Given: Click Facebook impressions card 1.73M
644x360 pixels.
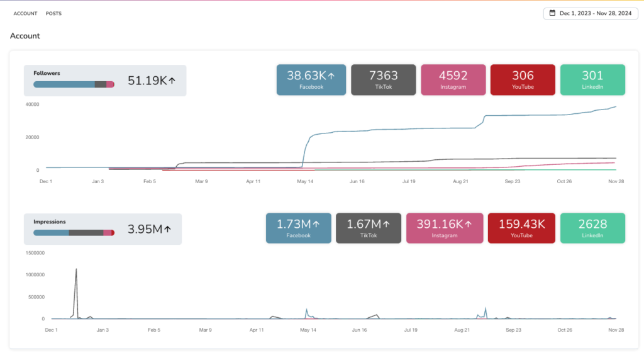Looking at the screenshot, I should [298, 228].
